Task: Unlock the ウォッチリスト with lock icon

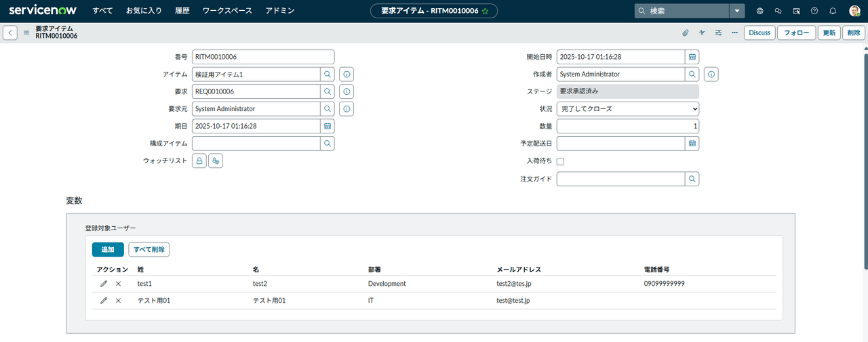Action: (199, 161)
